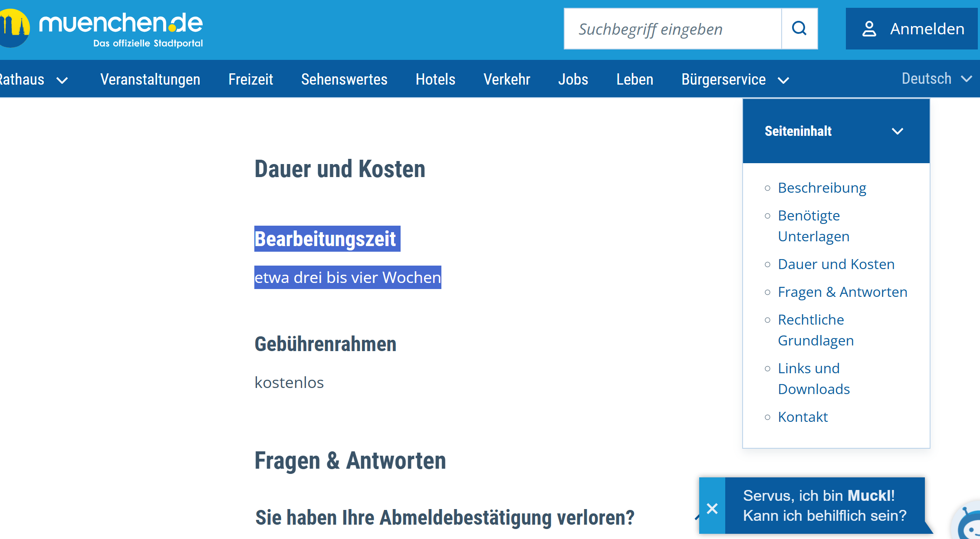Close the Muckl chatbot popup
The height and width of the screenshot is (539, 980).
[712, 508]
